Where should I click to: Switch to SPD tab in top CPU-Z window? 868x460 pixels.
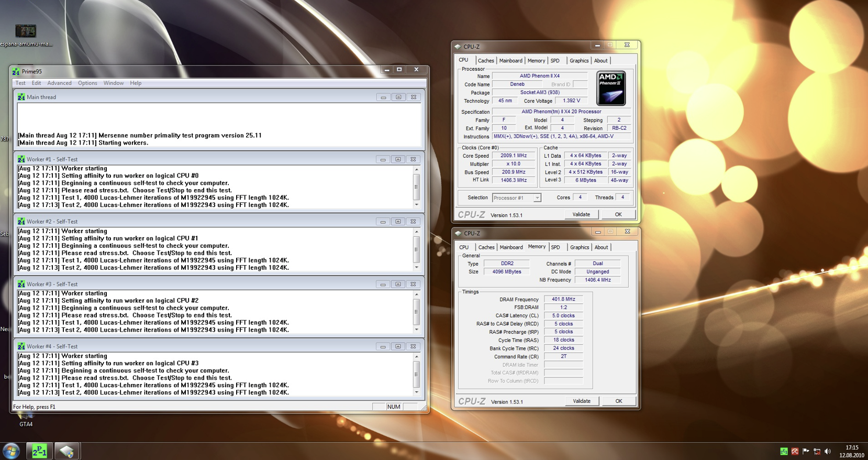(555, 61)
